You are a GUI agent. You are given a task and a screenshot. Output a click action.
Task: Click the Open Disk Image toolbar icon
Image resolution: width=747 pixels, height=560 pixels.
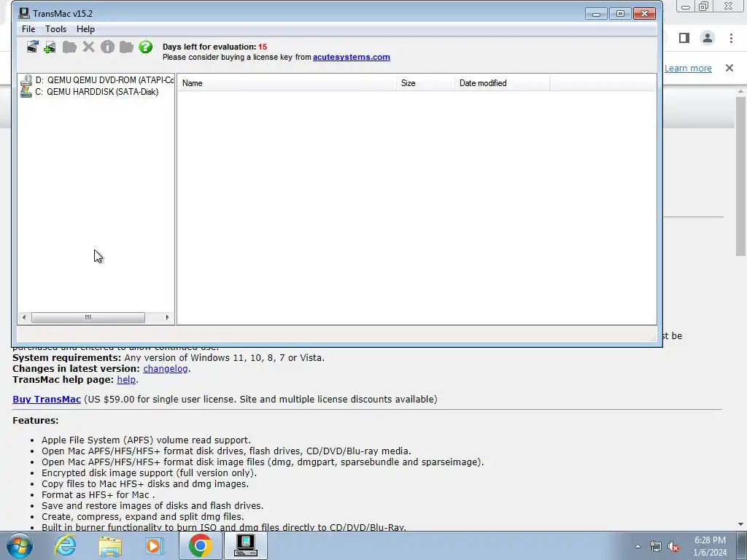32,47
